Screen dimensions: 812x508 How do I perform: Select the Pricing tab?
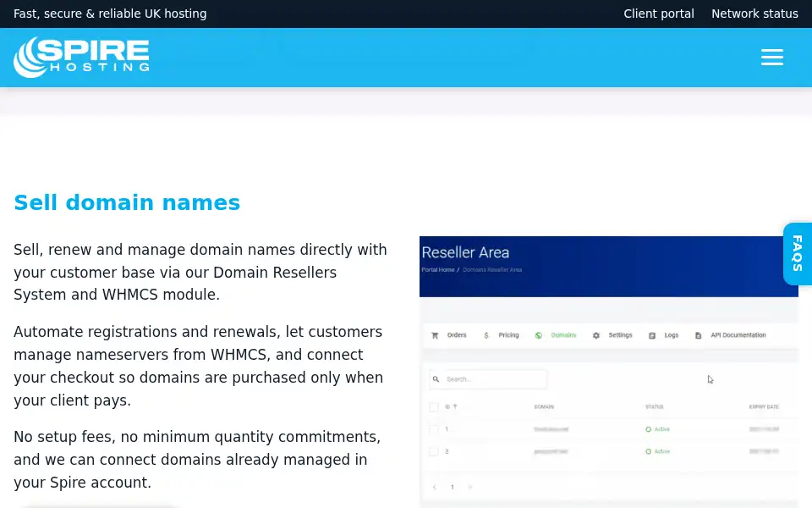coord(508,335)
